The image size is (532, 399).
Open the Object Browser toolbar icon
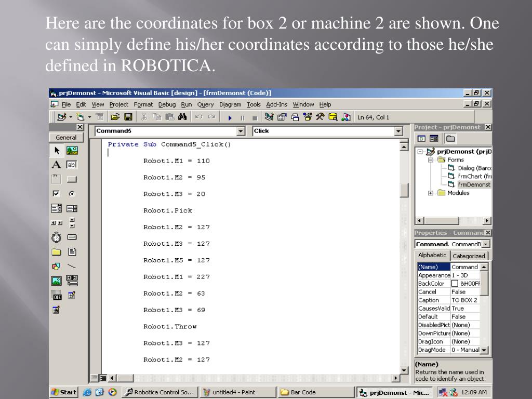tap(308, 117)
